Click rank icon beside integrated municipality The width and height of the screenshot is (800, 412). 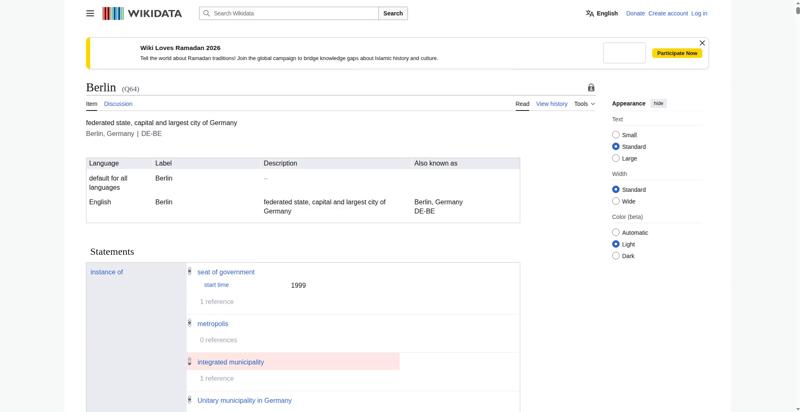coord(189,362)
